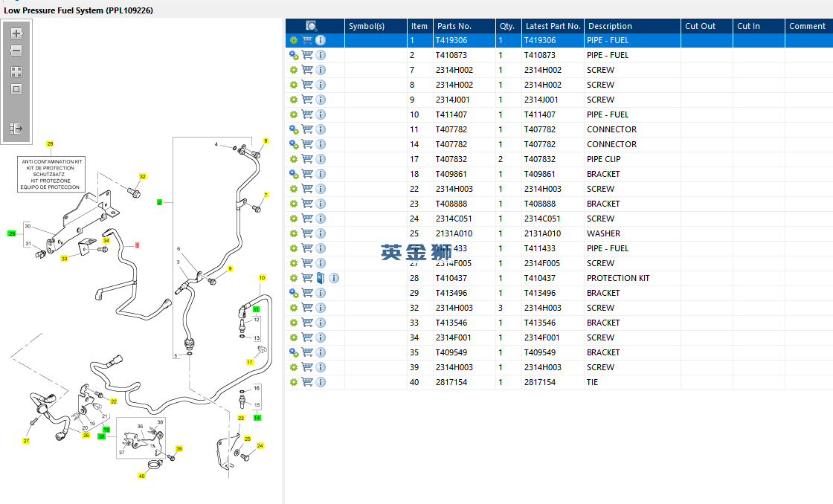Select the ANTI CONTAMINATION KIT label box
Screen dimensions: 833x504
pos(51,174)
